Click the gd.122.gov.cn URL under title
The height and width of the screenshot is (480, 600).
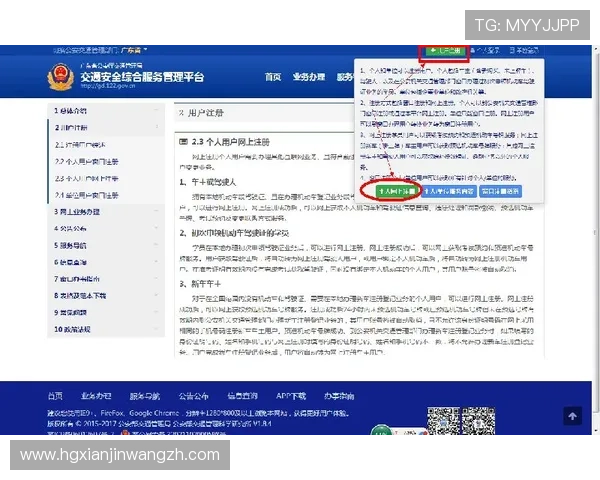(x=108, y=86)
